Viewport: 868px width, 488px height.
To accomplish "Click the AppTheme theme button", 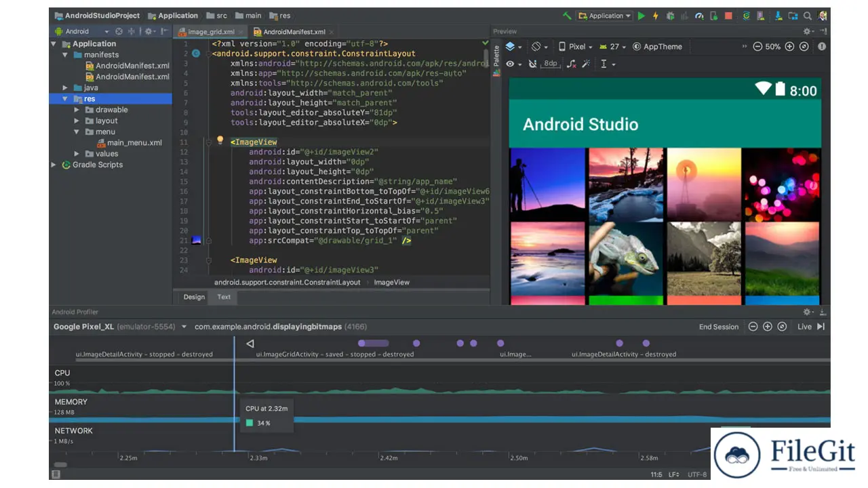I will click(x=658, y=47).
